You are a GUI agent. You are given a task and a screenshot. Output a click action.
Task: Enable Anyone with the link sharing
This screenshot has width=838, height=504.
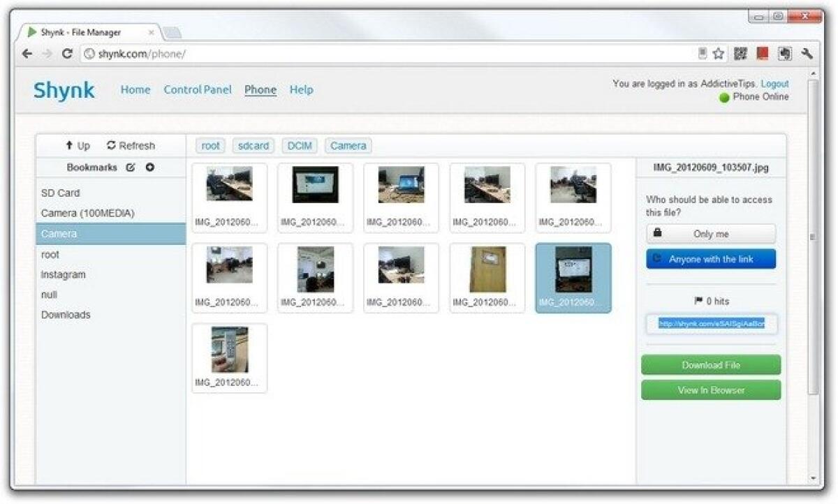(x=710, y=259)
